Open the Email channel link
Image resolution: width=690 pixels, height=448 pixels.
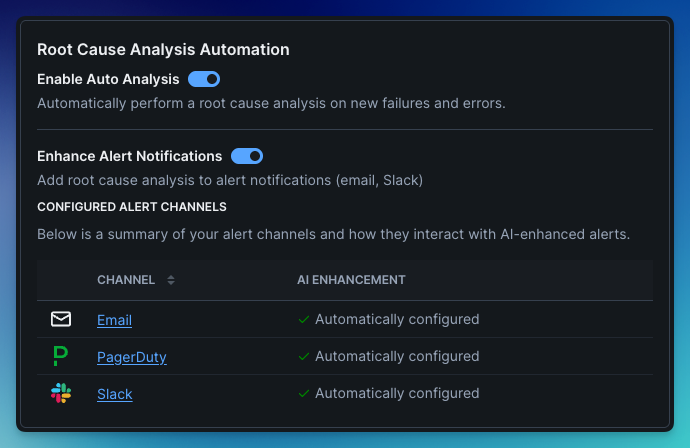tap(114, 320)
